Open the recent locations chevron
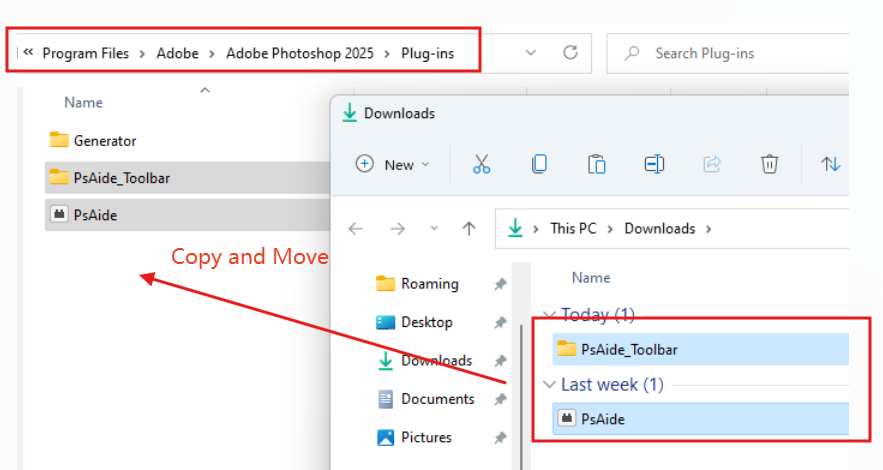 432,229
